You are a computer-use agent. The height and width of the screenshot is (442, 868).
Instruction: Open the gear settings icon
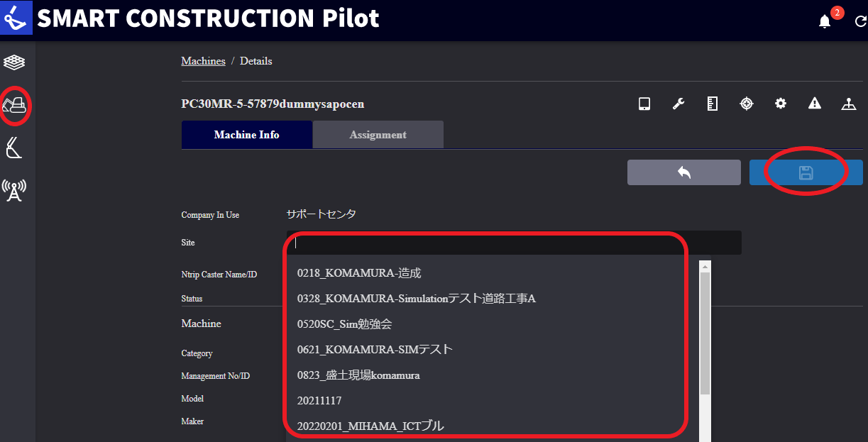pyautogui.click(x=781, y=104)
